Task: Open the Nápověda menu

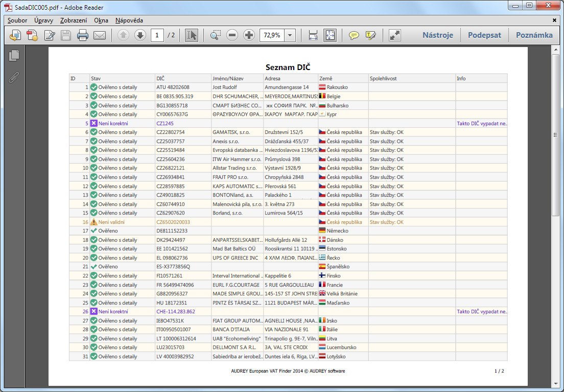Action: (129, 20)
